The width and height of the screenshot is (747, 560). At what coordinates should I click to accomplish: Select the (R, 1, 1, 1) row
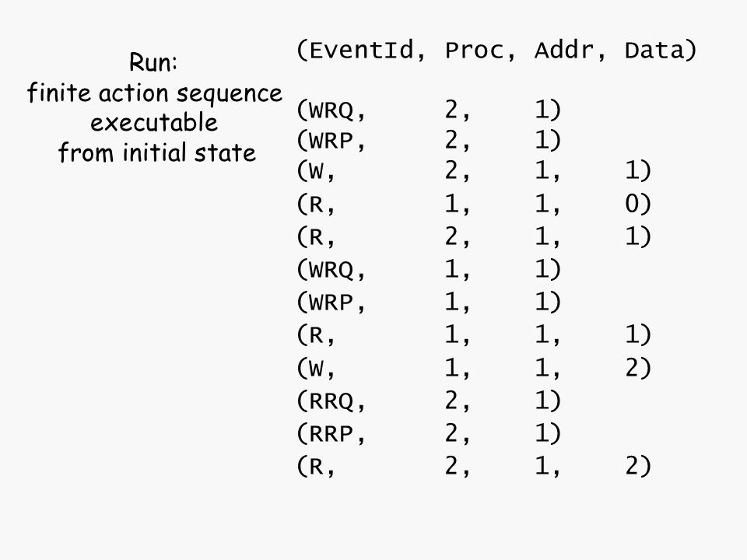[474, 334]
